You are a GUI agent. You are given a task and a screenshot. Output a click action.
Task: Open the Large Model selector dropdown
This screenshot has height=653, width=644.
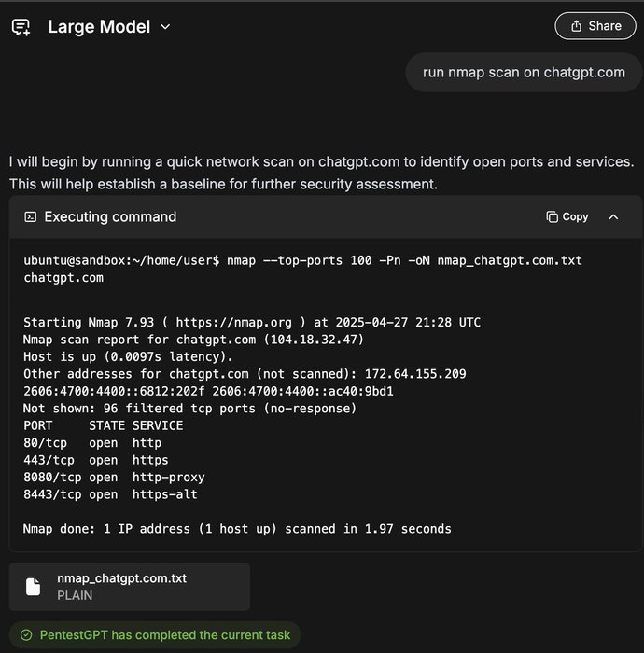108,27
